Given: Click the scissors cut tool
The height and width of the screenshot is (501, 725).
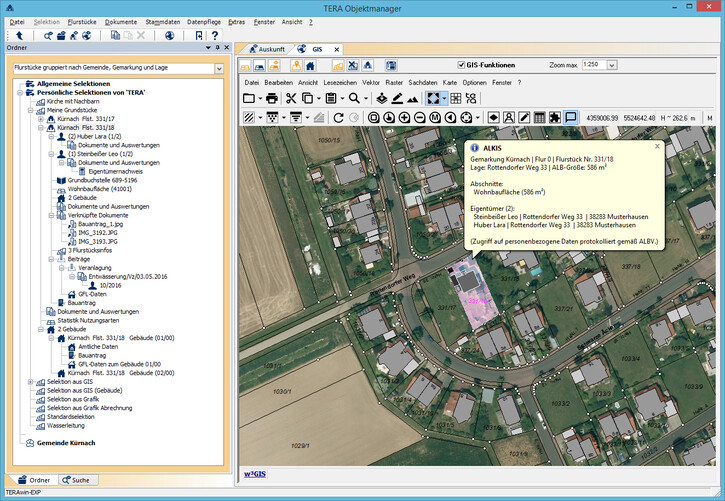Looking at the screenshot, I should pos(291,98).
